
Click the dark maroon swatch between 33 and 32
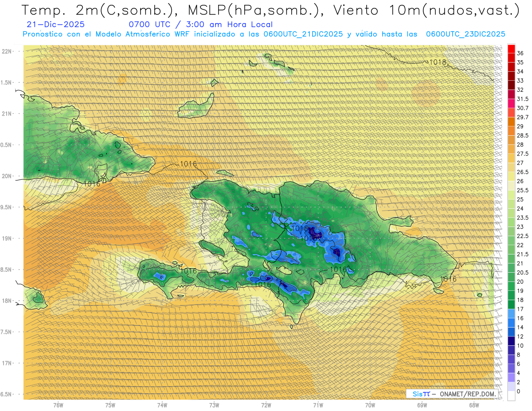click(x=511, y=85)
